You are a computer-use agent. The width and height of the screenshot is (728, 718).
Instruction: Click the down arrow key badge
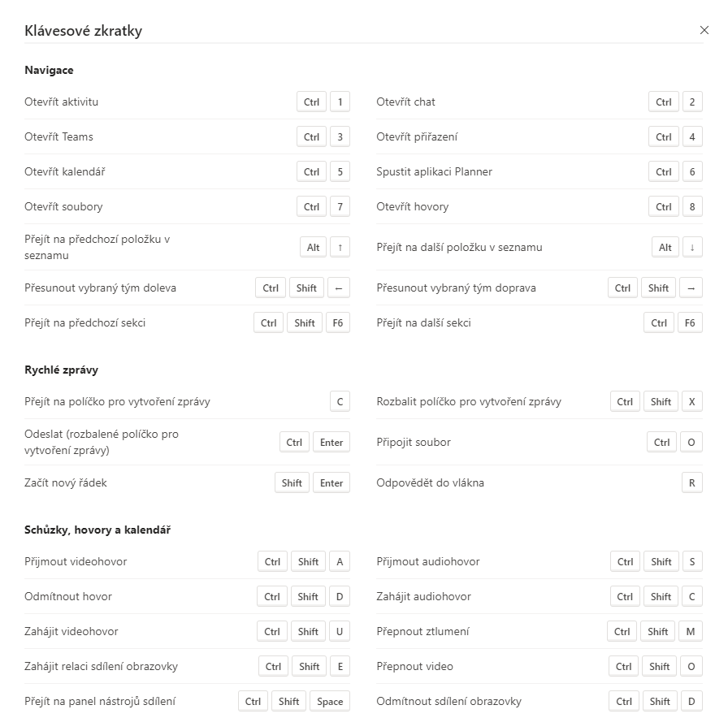(692, 248)
